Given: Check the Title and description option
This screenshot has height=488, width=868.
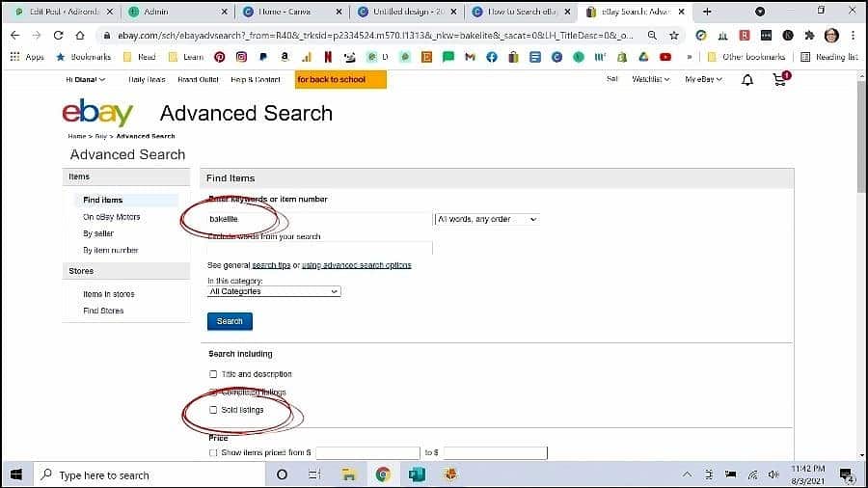Looking at the screenshot, I should (x=213, y=374).
